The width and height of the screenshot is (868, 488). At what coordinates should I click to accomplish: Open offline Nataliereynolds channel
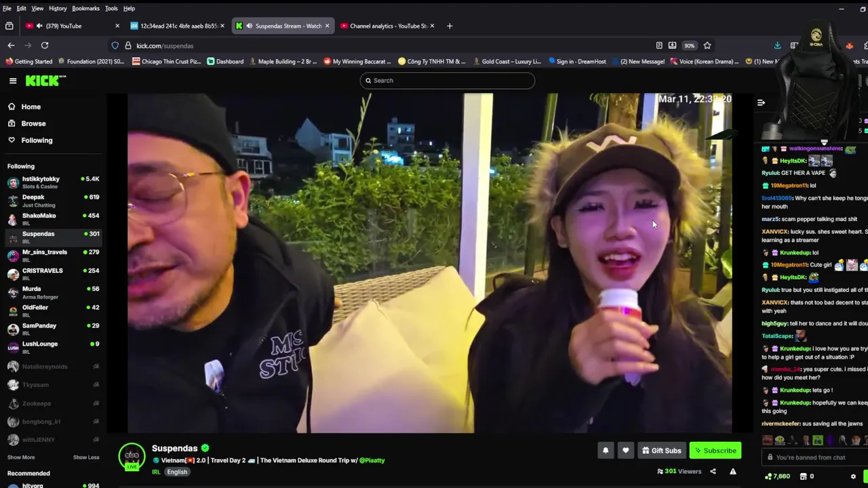pos(53,367)
